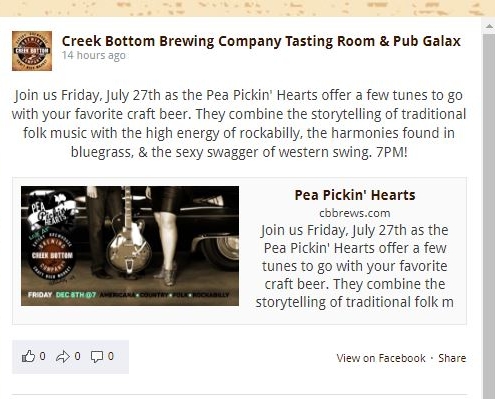Click the share count zero
This screenshot has height=399, width=495.
point(77,356)
